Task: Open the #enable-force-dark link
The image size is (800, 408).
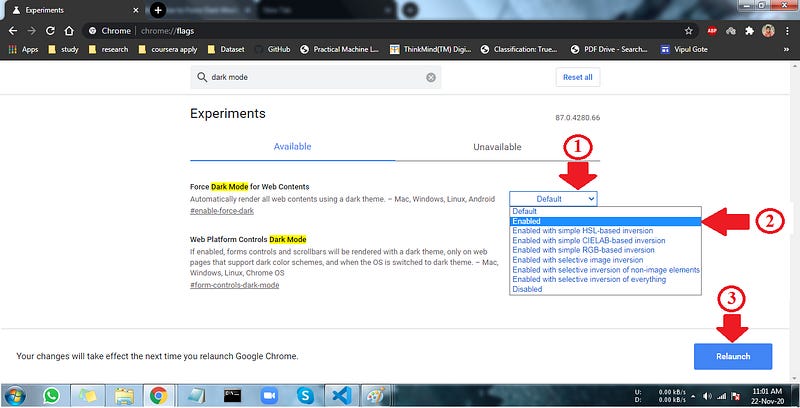Action: coord(222,211)
